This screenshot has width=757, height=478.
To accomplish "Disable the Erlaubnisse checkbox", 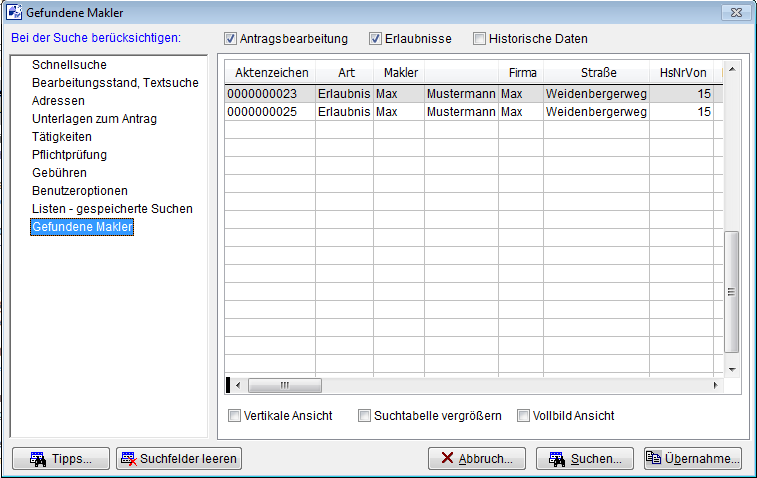I will tap(376, 39).
